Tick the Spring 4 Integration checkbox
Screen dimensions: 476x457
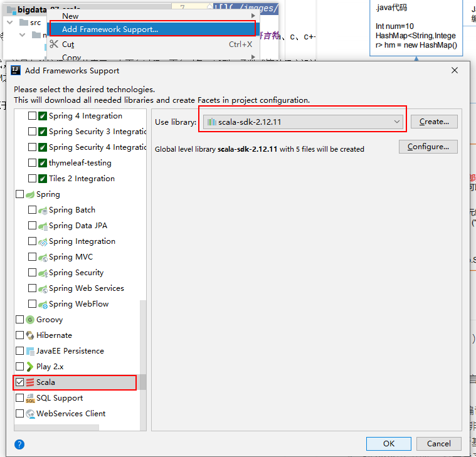point(32,116)
